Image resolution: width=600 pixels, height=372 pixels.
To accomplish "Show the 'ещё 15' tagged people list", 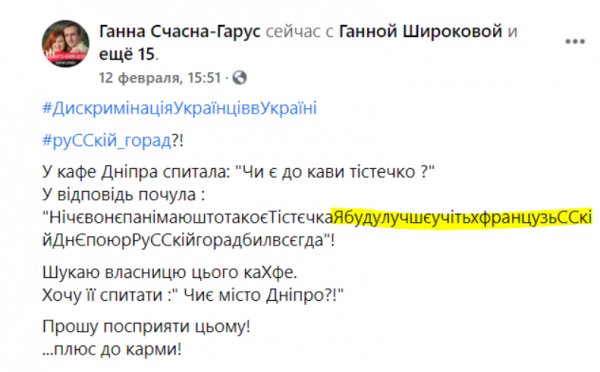I will (x=127, y=54).
